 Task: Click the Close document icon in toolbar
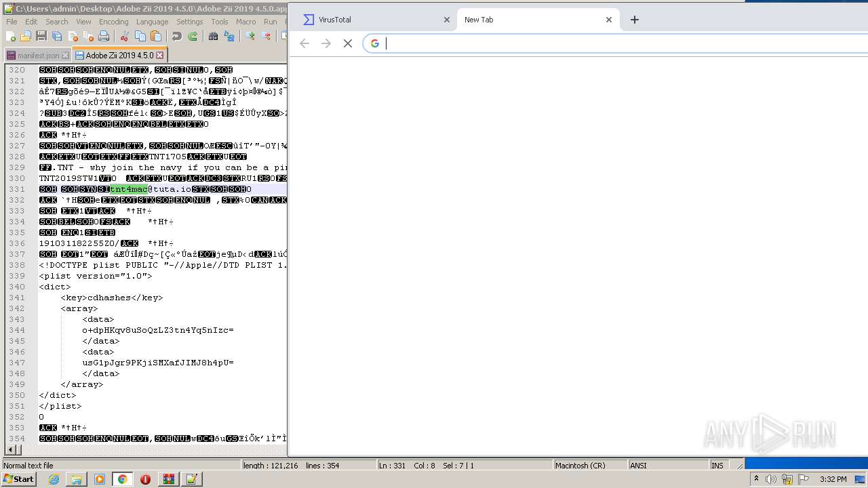[x=73, y=37]
